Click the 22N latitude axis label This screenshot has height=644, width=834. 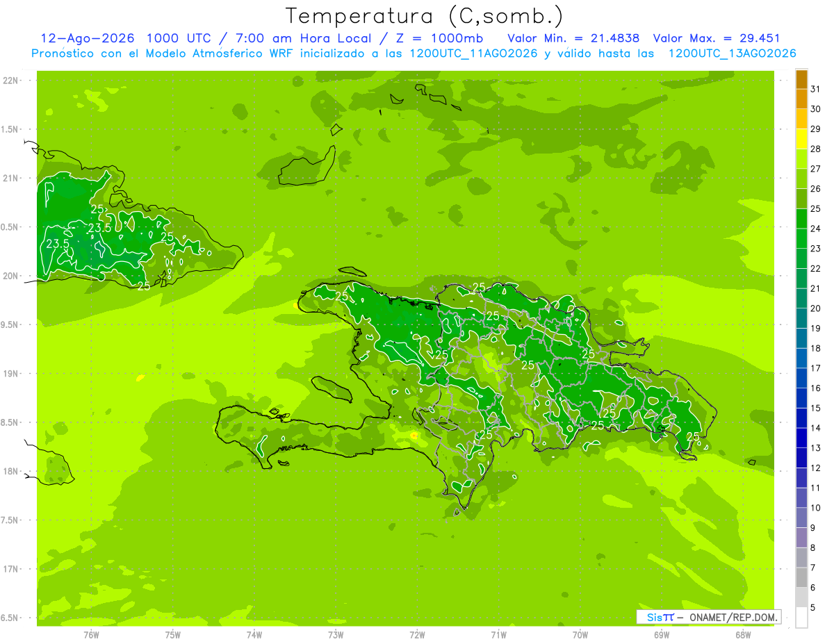(11, 81)
